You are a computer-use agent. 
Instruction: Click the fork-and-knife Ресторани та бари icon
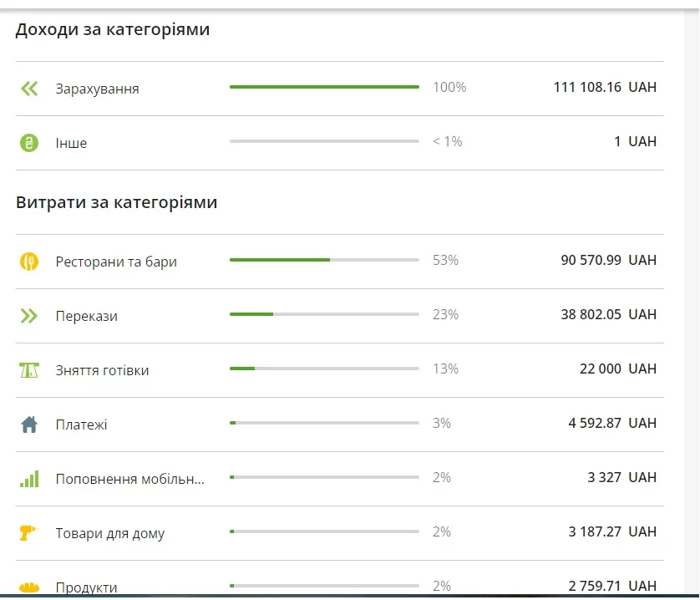click(x=29, y=262)
